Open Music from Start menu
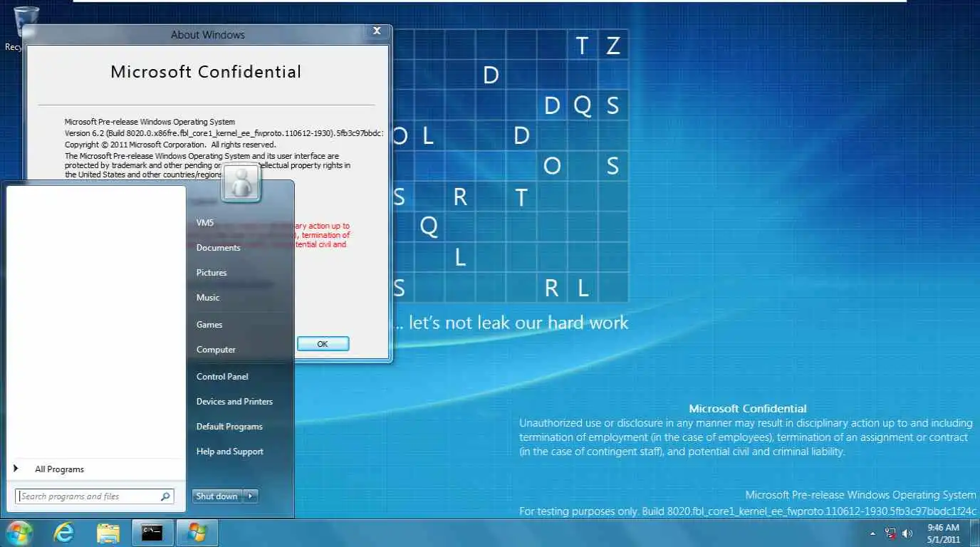The image size is (980, 547). click(208, 298)
